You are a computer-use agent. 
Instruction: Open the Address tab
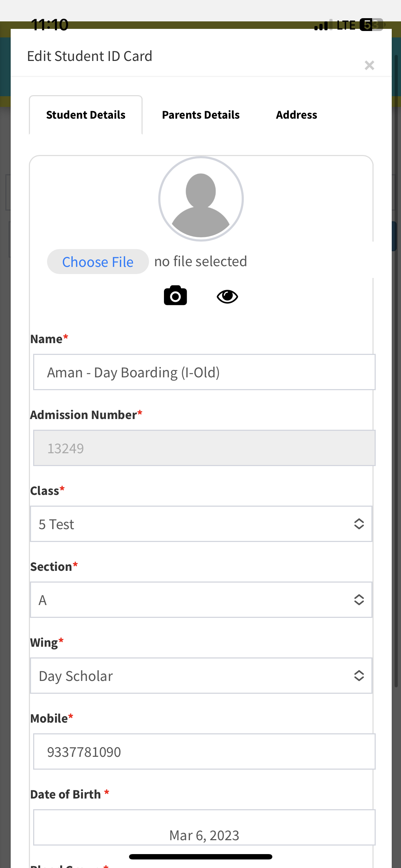click(296, 115)
